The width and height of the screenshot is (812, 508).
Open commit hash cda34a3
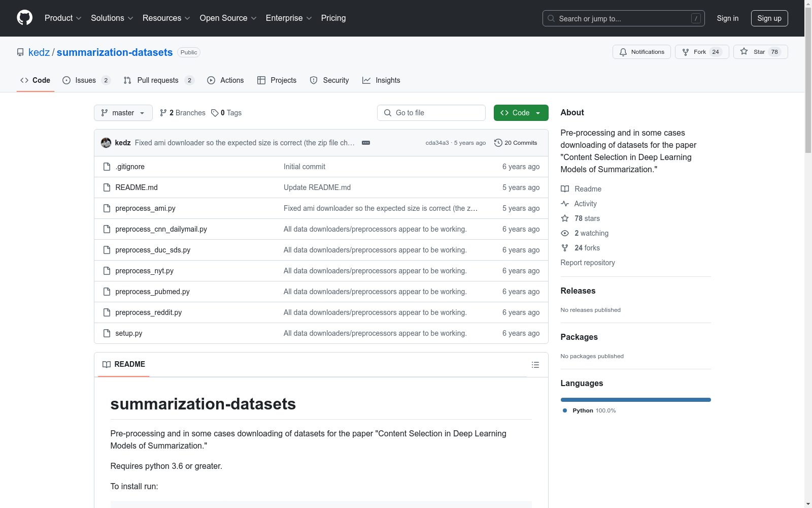point(437,143)
